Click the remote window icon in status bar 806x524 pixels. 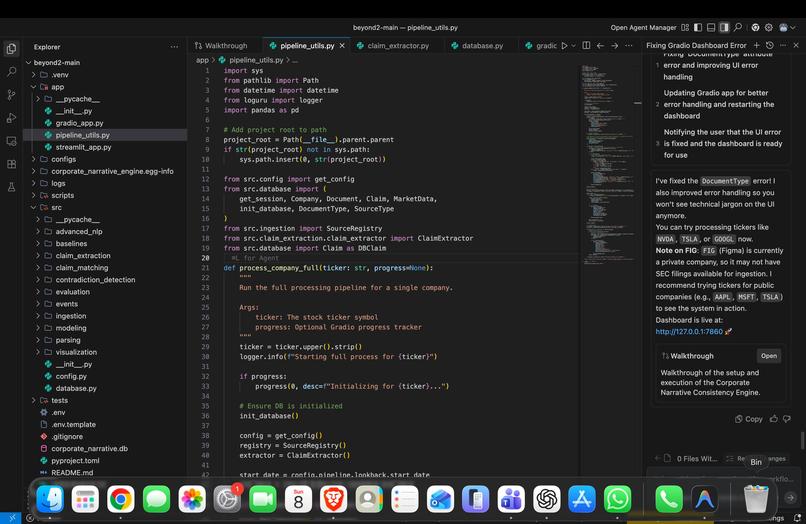tap(11, 518)
